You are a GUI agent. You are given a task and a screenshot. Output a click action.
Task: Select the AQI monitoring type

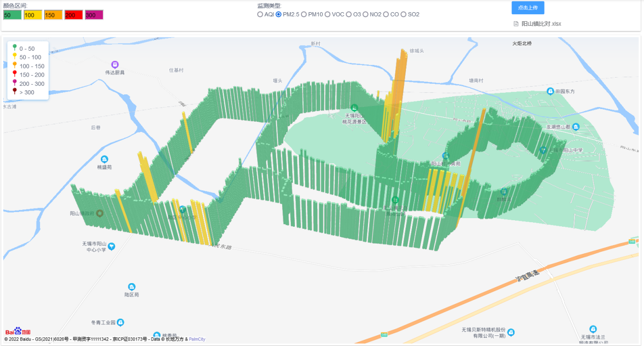pyautogui.click(x=260, y=14)
